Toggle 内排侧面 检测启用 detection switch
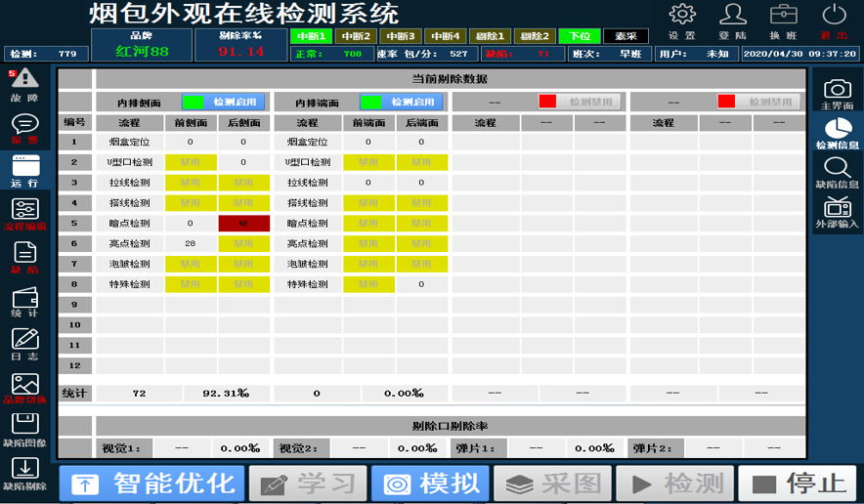The width and height of the screenshot is (864, 504). (x=216, y=102)
